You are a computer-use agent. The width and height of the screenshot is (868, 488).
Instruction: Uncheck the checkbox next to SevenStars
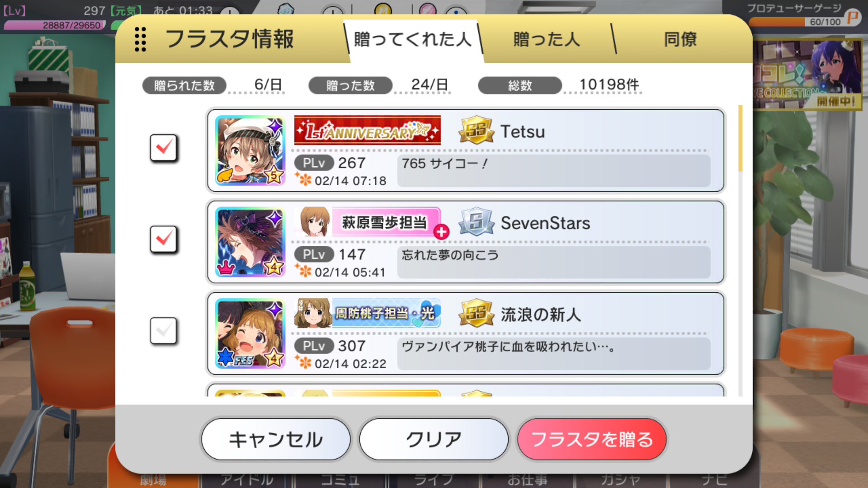[163, 239]
